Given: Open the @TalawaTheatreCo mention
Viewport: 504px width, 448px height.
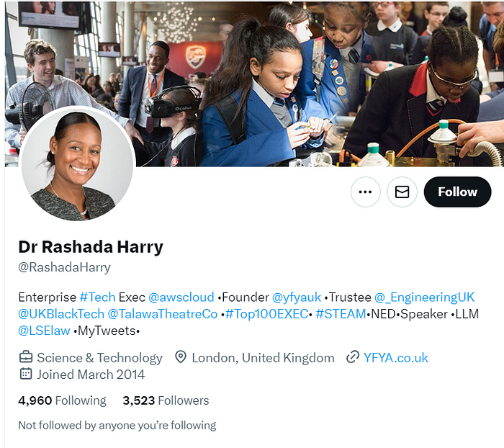Looking at the screenshot, I should tap(163, 314).
